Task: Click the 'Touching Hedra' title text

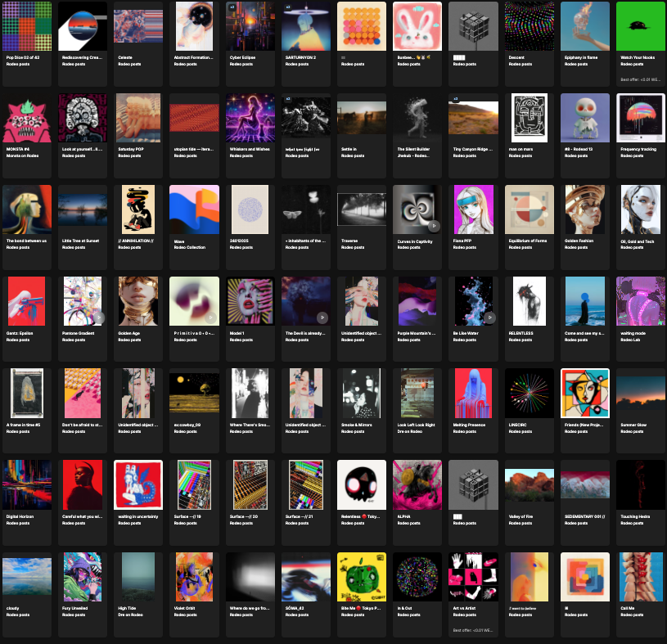Action: click(x=635, y=516)
